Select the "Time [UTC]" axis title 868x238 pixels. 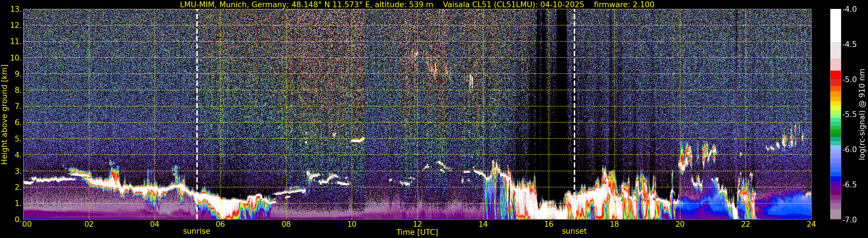pos(417,232)
